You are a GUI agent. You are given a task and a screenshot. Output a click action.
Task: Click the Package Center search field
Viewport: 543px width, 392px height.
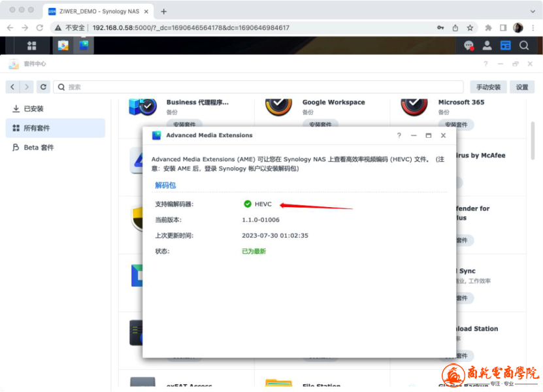click(x=258, y=87)
